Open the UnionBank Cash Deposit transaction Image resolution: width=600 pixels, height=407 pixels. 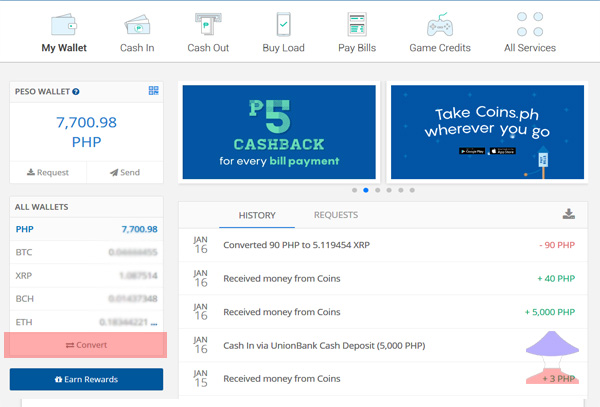383,345
